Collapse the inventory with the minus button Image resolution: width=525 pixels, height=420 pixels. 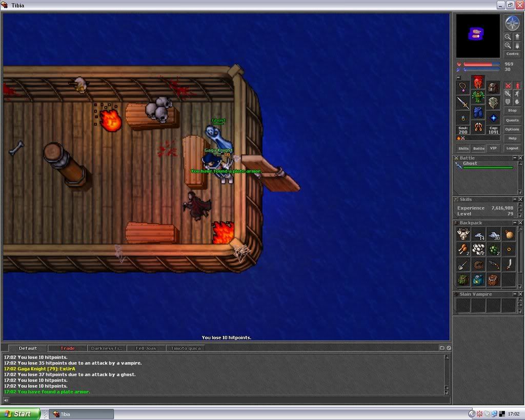click(x=459, y=77)
